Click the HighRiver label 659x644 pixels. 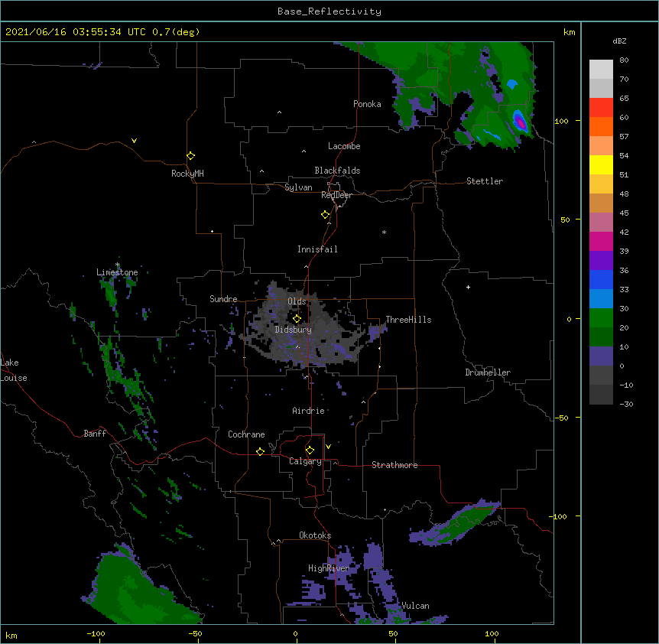329,568
